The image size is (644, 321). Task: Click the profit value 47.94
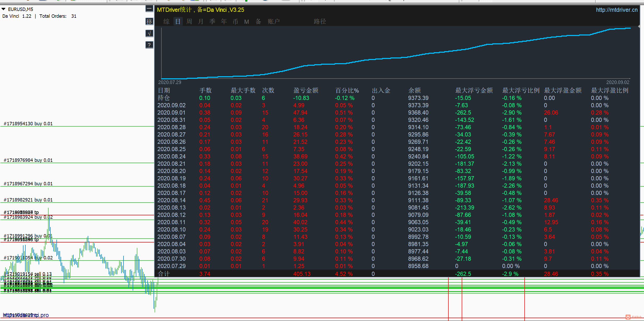[x=300, y=112]
